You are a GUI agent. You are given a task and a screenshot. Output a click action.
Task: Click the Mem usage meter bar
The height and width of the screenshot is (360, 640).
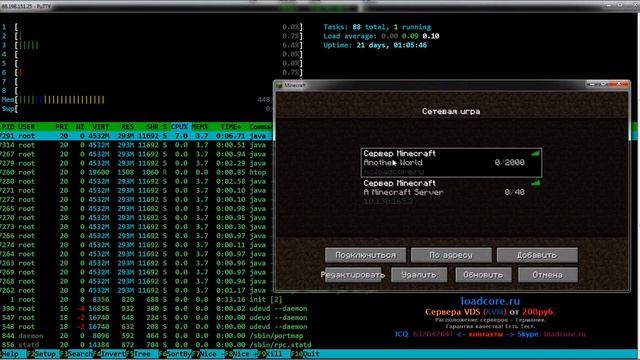(137, 100)
